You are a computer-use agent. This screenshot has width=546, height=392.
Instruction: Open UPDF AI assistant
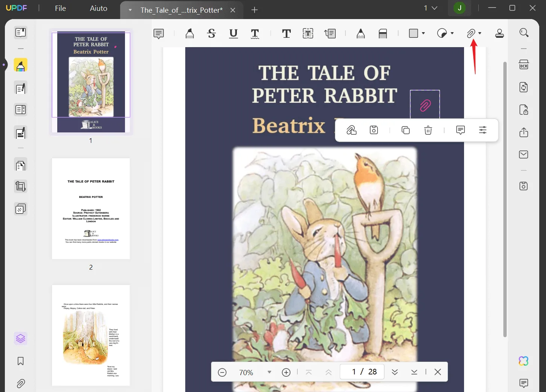524,361
